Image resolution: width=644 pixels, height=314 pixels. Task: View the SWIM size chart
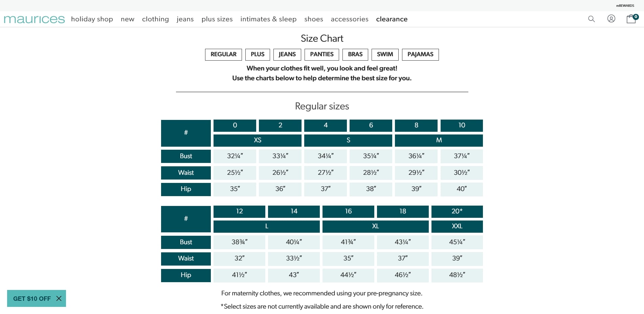pos(385,55)
